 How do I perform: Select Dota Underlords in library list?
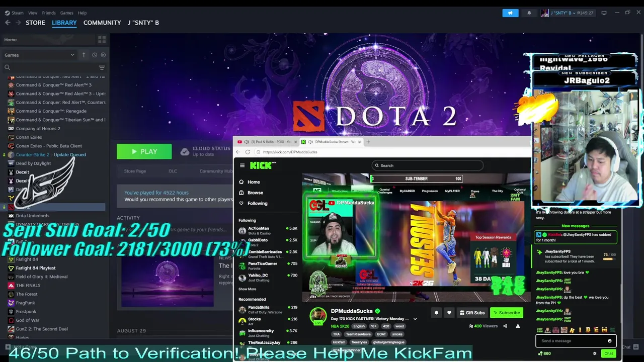coord(32,216)
